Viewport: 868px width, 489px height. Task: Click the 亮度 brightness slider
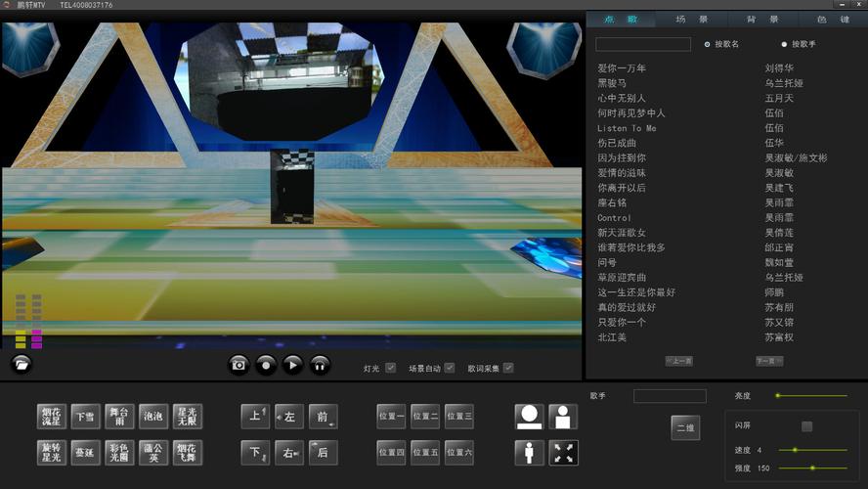tap(810, 395)
